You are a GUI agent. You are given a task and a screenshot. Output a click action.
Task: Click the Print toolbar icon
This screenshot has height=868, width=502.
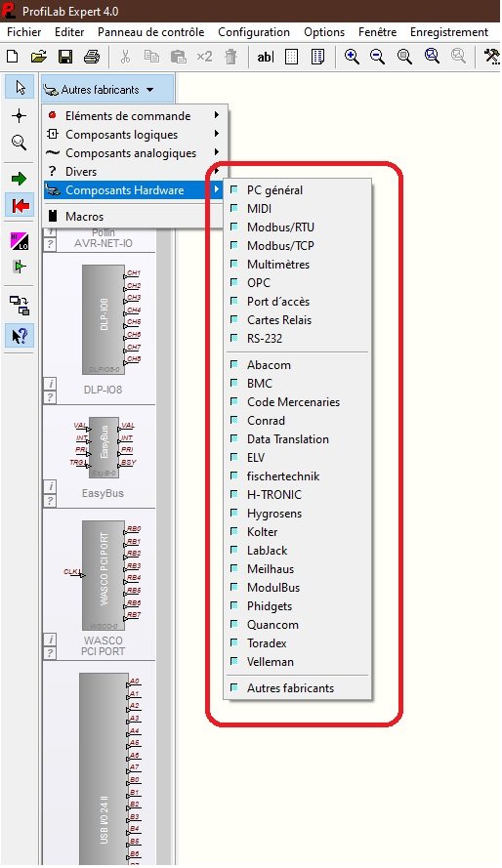(x=92, y=57)
